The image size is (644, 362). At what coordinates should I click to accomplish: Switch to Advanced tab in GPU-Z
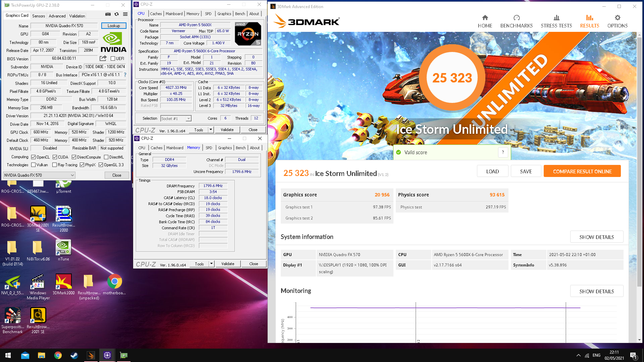coord(57,16)
